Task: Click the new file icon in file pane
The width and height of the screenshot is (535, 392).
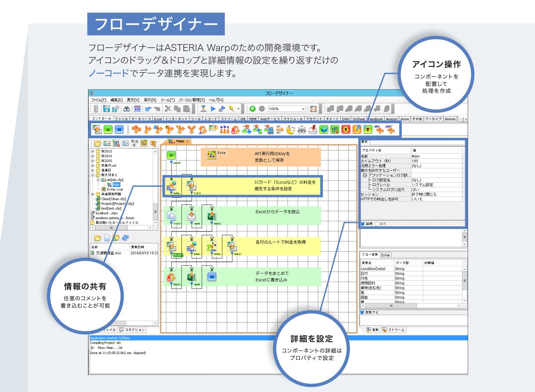Action: tap(107, 238)
